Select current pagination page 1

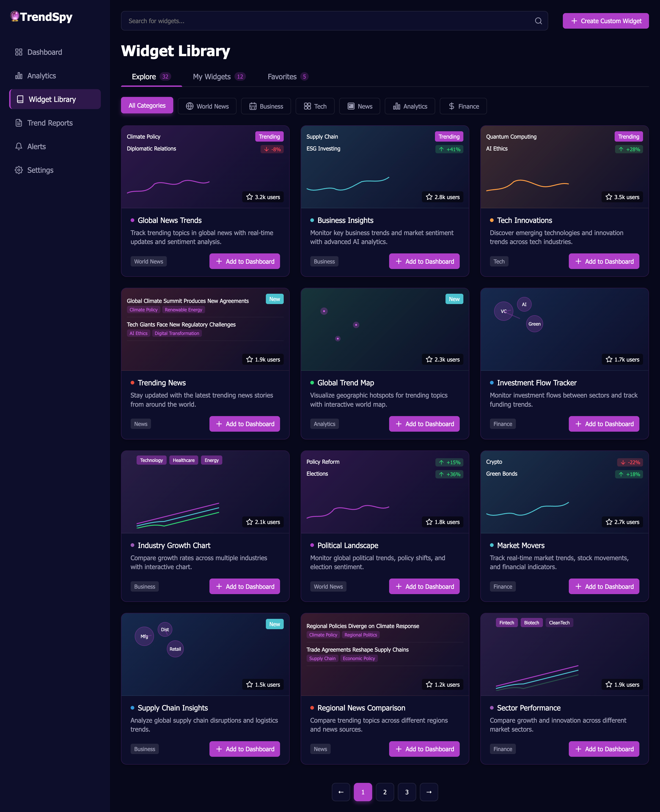click(363, 792)
